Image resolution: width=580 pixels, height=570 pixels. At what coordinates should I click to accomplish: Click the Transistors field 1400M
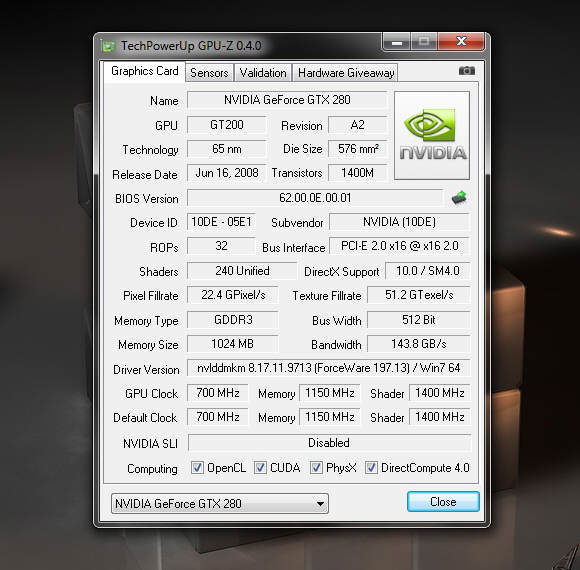tap(357, 173)
